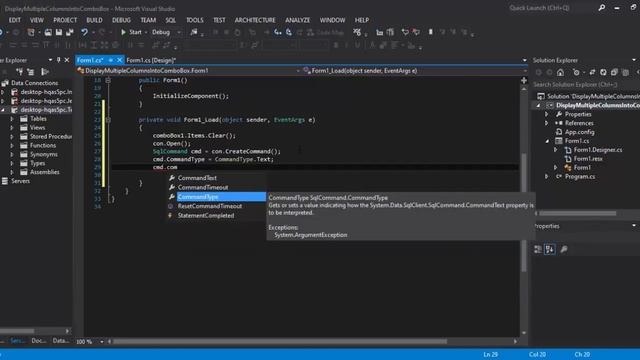Expand the Stored Procedures node
The width and height of the screenshot is (640, 360).
11,137
